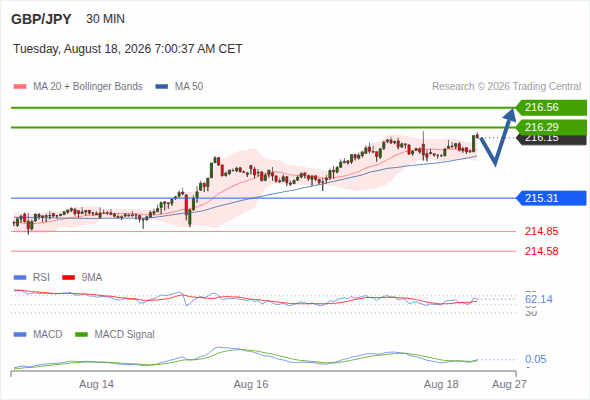Click the MACD blue legend swatch
Viewport: 590px width, 400px height.
[x=20, y=335]
